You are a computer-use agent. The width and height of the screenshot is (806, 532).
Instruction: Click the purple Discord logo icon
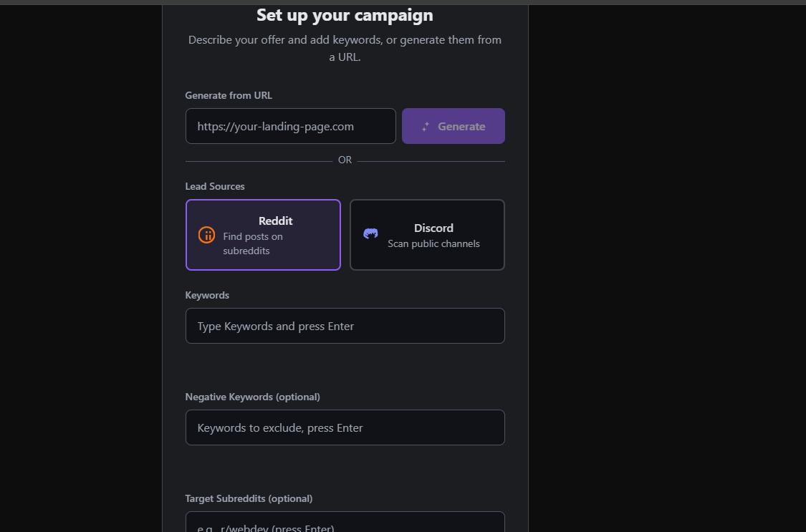coord(370,233)
